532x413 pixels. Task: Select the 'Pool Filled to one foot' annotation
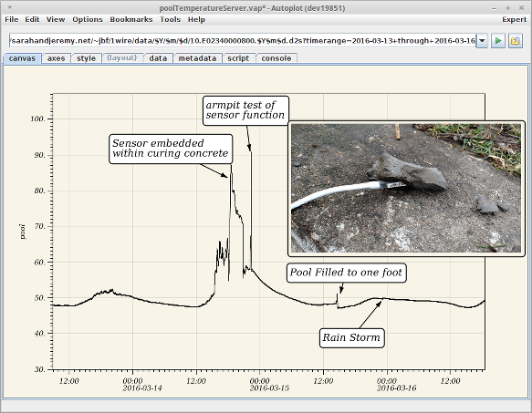[347, 273]
